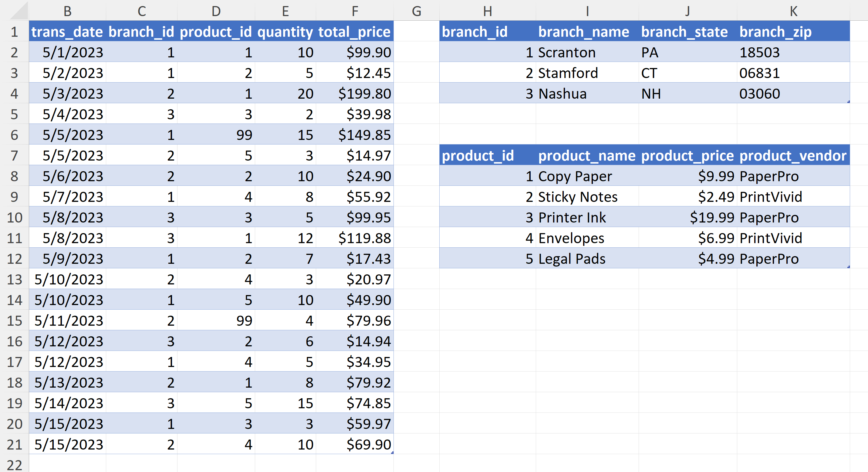This screenshot has width=868, height=472.
Task: Click the trans_date header cell
Action: tap(67, 32)
